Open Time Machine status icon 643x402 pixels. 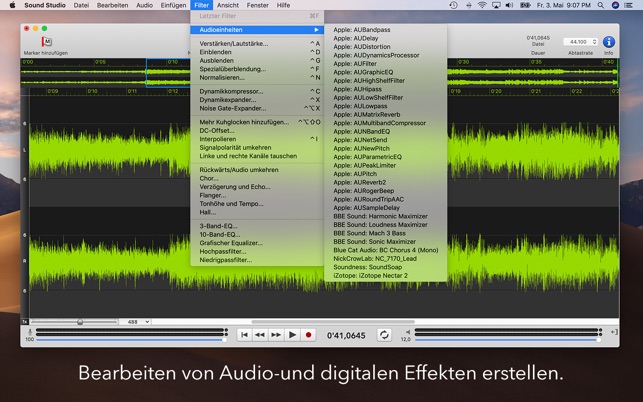(x=453, y=5)
